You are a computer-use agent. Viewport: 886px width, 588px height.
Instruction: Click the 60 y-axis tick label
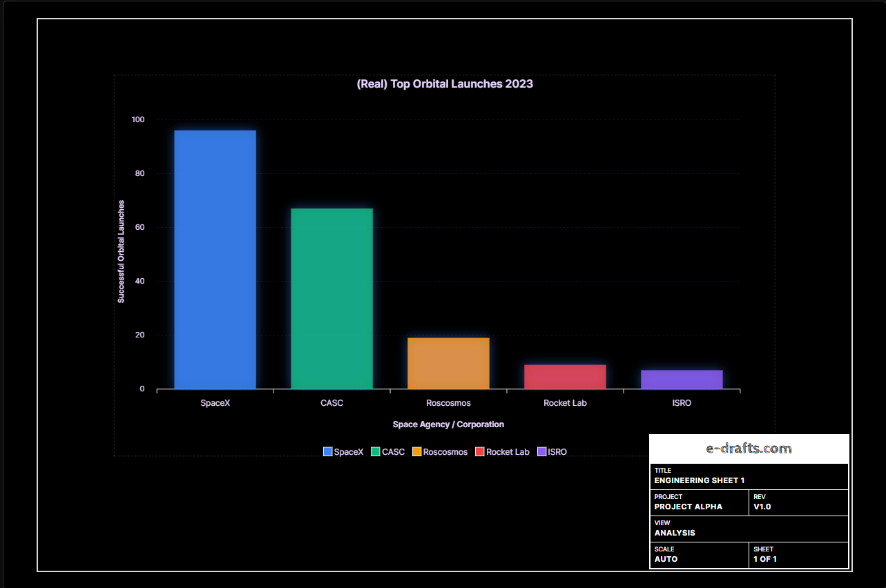(140, 227)
